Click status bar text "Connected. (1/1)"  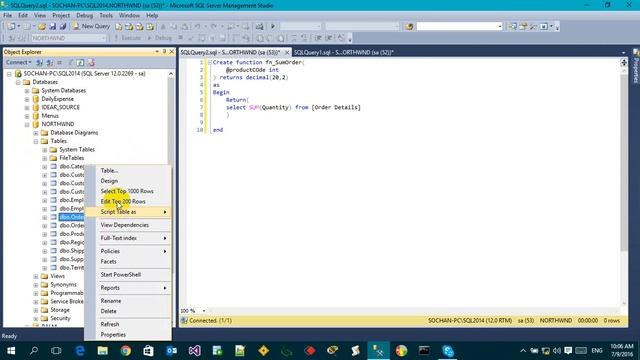[211, 321]
